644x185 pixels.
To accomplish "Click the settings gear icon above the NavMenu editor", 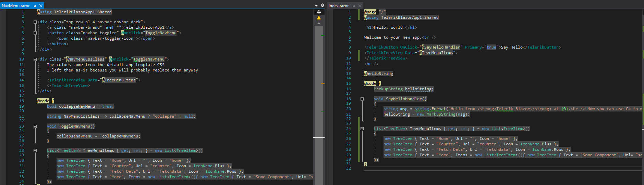I will [322, 5].
